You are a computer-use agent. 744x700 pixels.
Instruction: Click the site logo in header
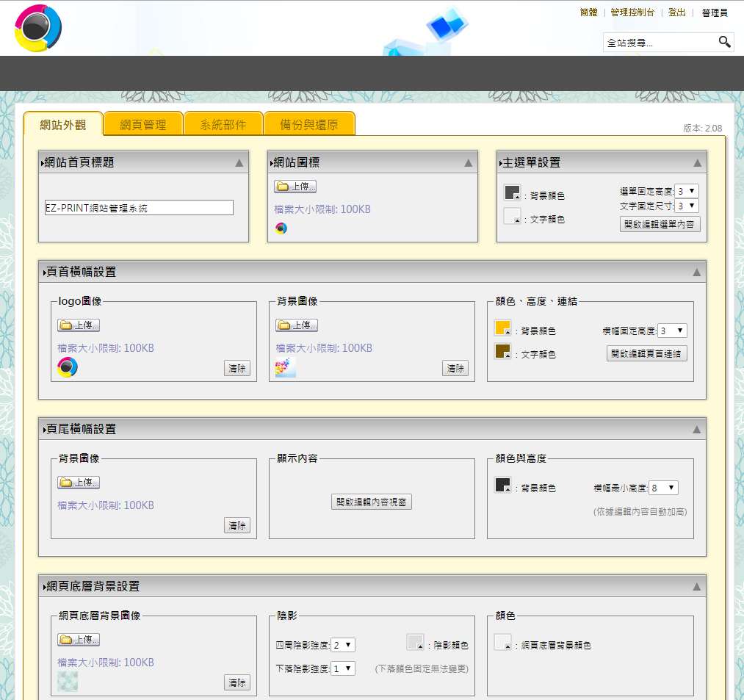(x=37, y=29)
